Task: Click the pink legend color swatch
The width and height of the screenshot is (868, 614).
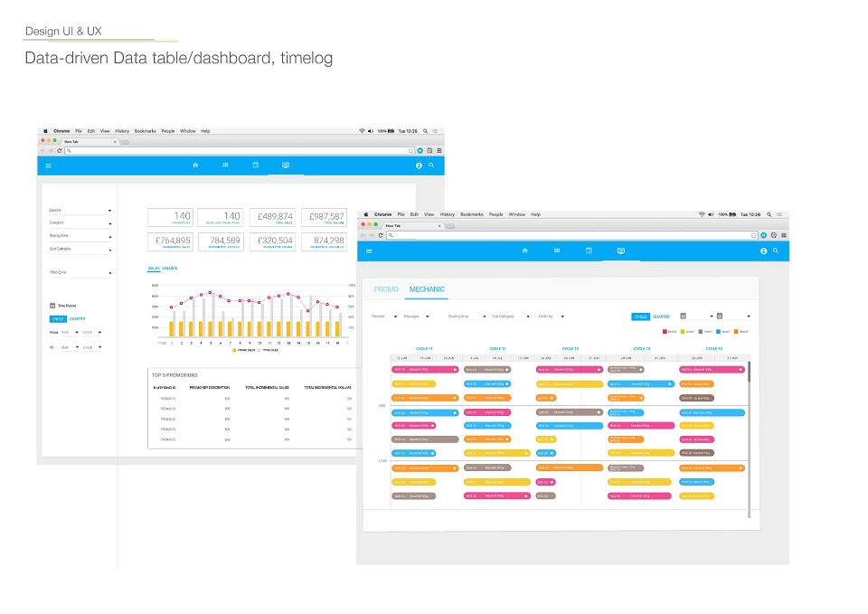Action: pos(665,332)
